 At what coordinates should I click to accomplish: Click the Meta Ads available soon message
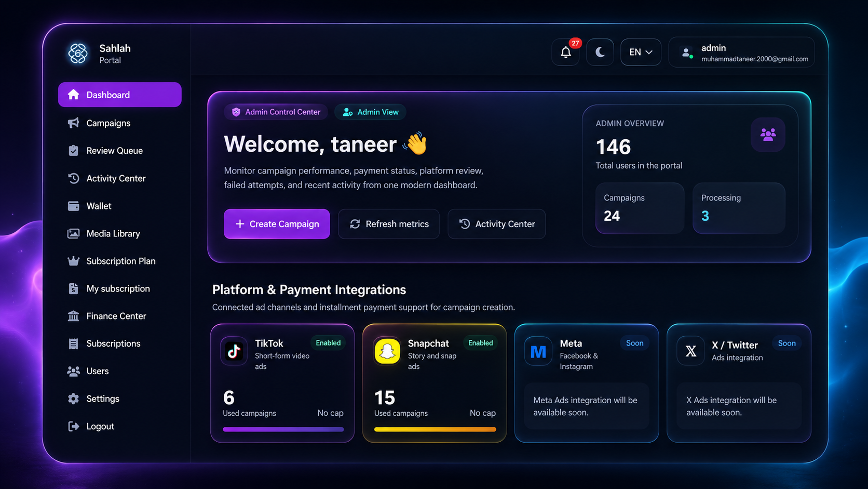click(587, 406)
